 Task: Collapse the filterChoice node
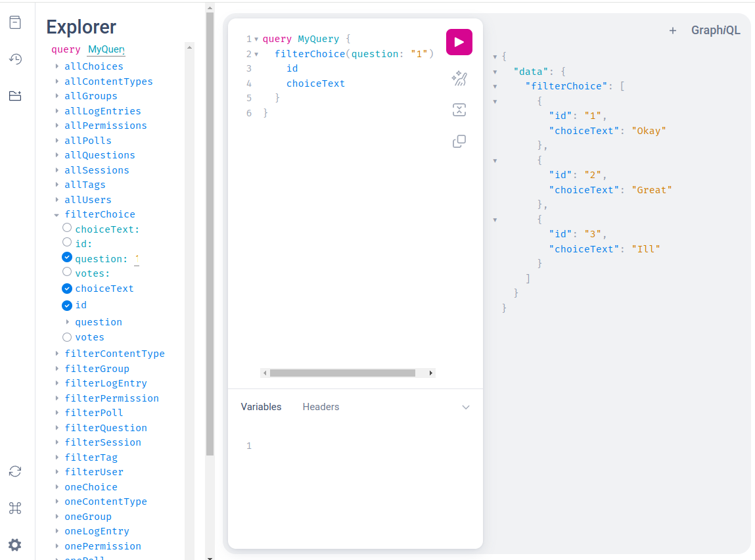tap(57, 215)
